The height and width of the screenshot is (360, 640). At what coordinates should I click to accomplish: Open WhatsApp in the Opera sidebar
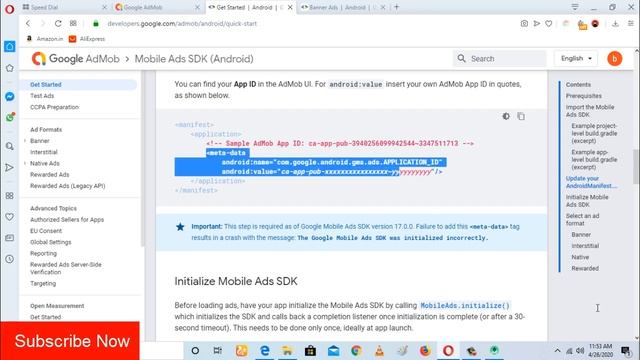(10, 118)
